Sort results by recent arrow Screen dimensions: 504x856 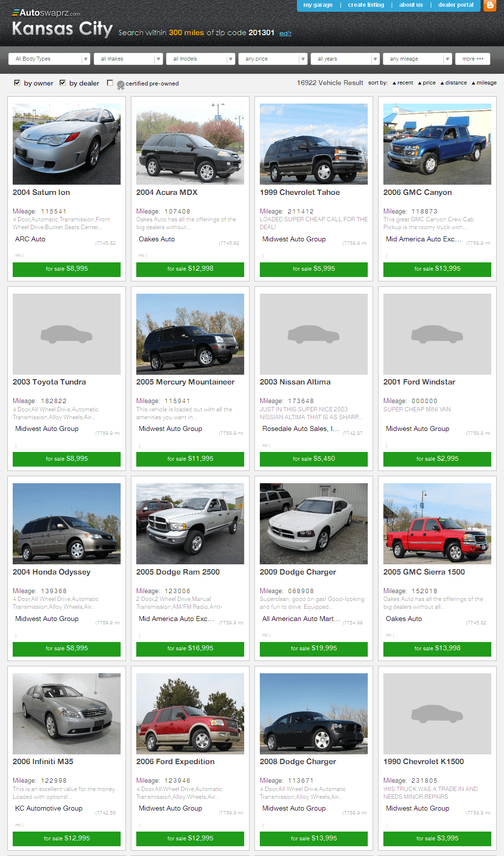point(395,83)
